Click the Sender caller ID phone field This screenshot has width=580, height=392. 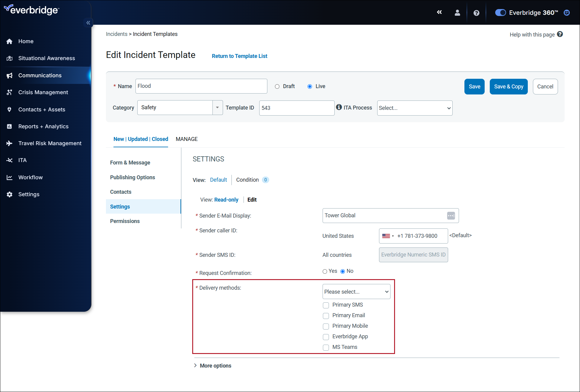[413, 236]
